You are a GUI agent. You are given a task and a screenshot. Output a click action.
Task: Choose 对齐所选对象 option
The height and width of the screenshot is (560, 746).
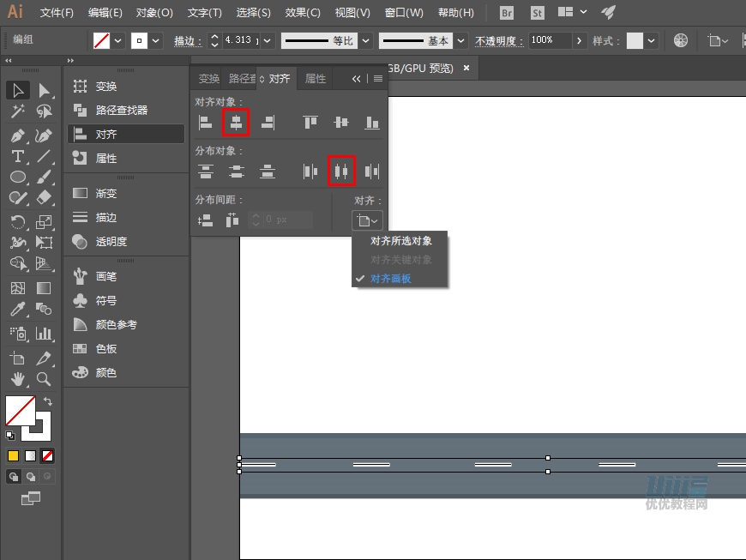coord(400,241)
